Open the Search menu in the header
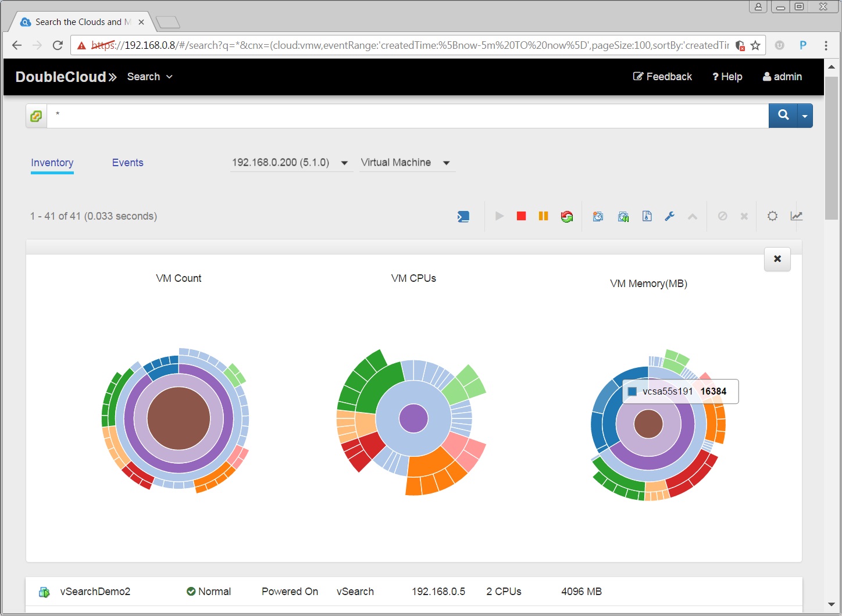Image resolution: width=842 pixels, height=616 pixels. pyautogui.click(x=149, y=77)
